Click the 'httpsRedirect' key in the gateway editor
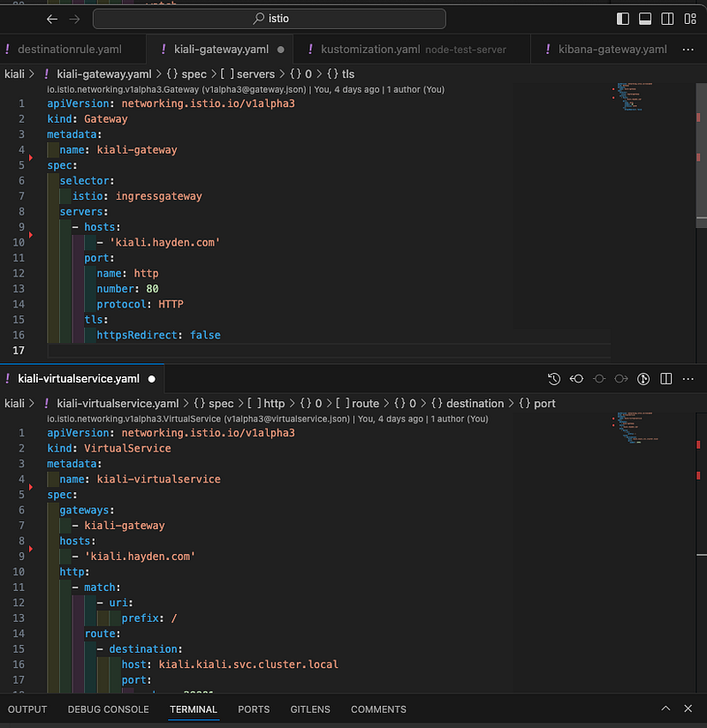This screenshot has height=728, width=707. click(137, 335)
